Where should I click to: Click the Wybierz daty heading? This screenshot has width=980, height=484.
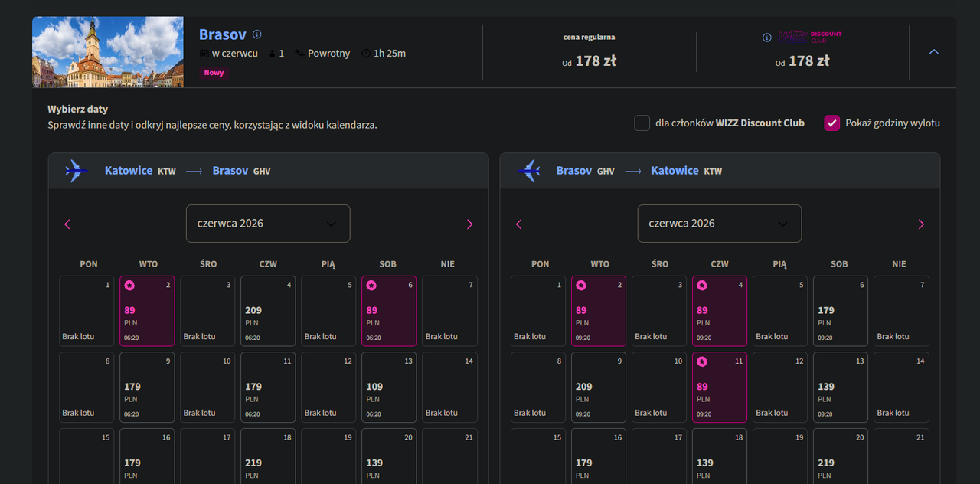(77, 110)
